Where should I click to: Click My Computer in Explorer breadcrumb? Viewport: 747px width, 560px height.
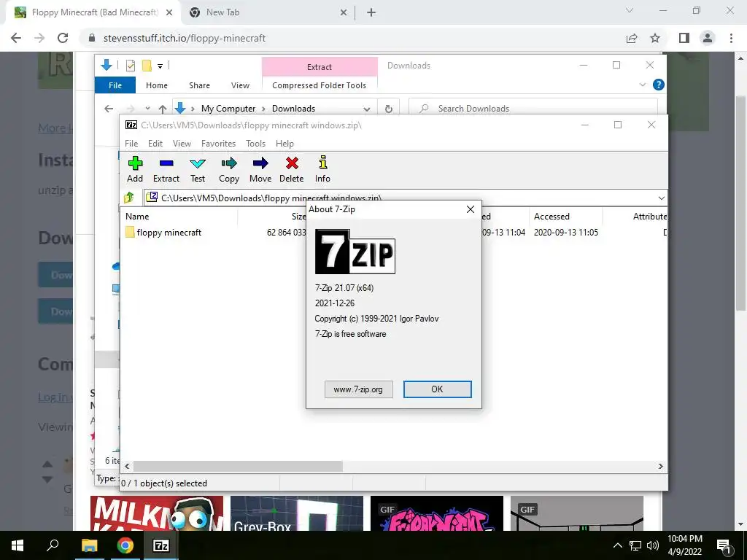[228, 109]
